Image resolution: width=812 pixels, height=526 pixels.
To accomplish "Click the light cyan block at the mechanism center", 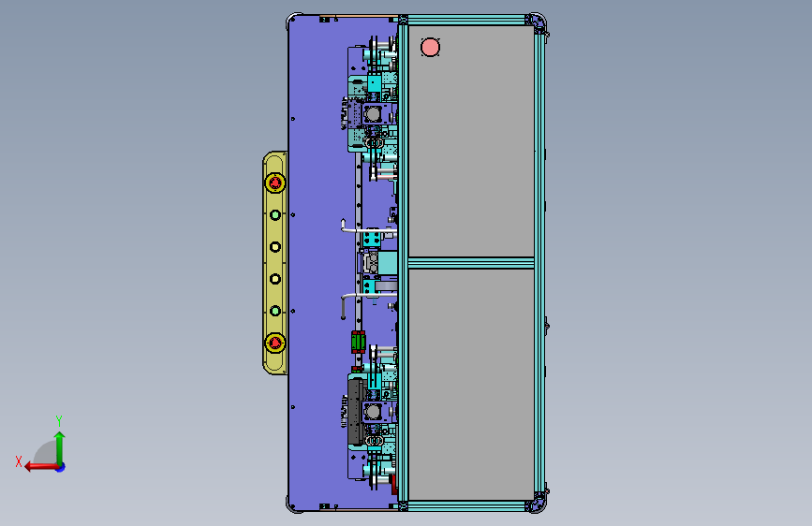I will click(388, 263).
